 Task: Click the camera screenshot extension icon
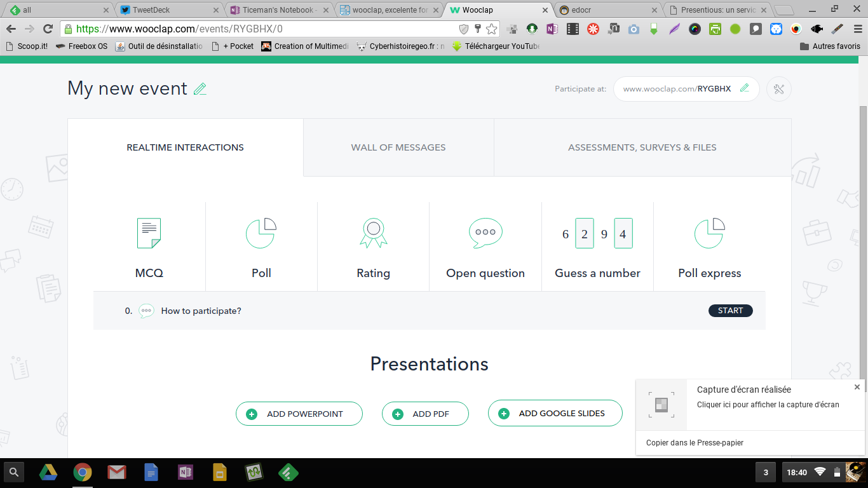pos(634,29)
